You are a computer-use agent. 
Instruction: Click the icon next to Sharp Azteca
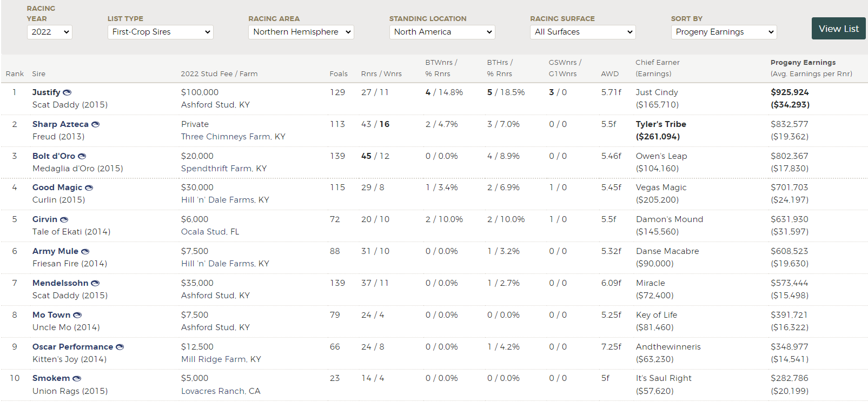(95, 124)
